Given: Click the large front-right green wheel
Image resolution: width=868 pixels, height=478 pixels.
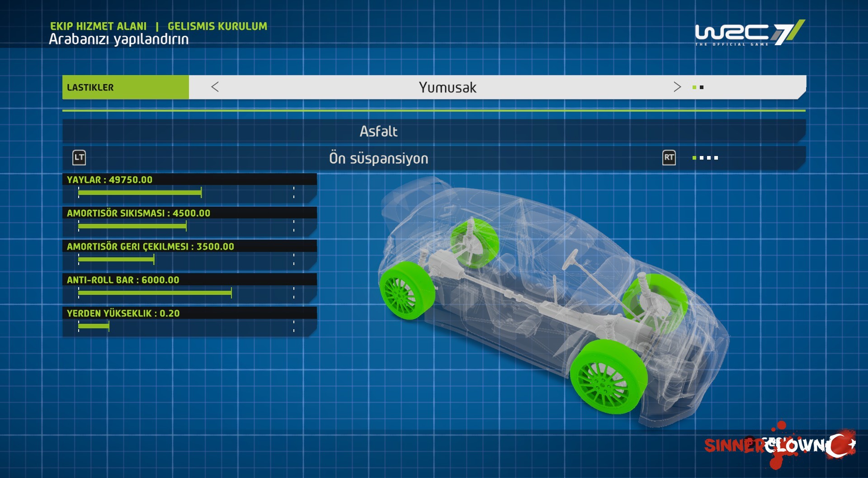Looking at the screenshot, I should [608, 377].
